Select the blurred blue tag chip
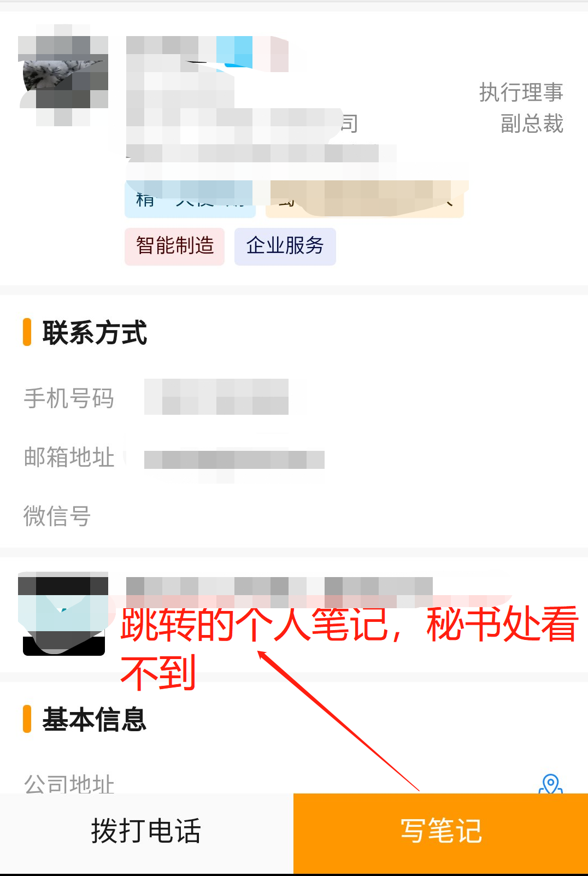 click(x=190, y=199)
